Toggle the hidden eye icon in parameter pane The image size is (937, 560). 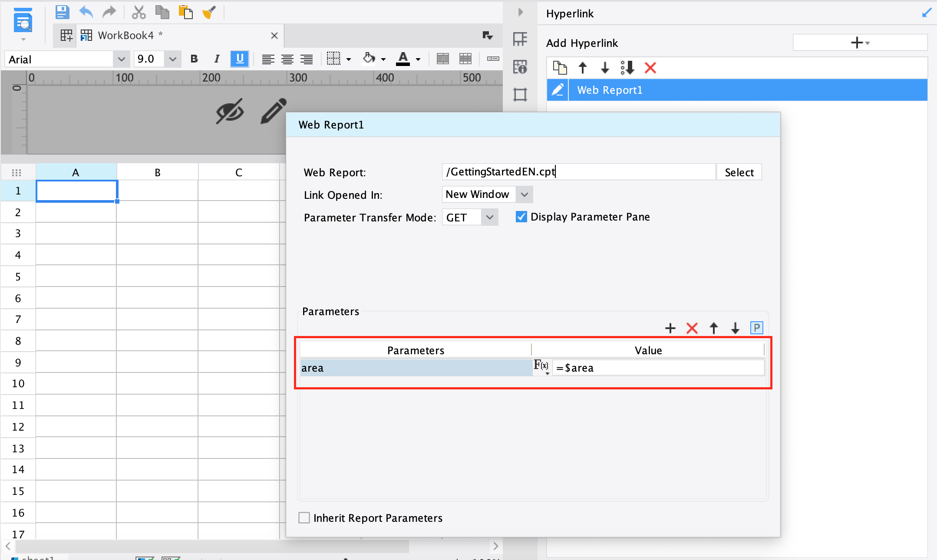tap(230, 112)
